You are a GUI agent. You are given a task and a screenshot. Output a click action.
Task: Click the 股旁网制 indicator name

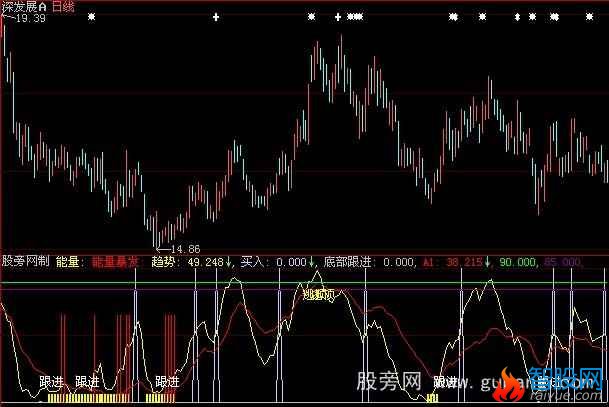[26, 261]
